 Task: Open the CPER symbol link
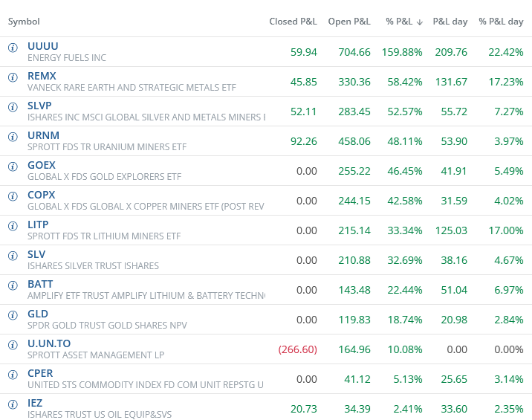[40, 373]
